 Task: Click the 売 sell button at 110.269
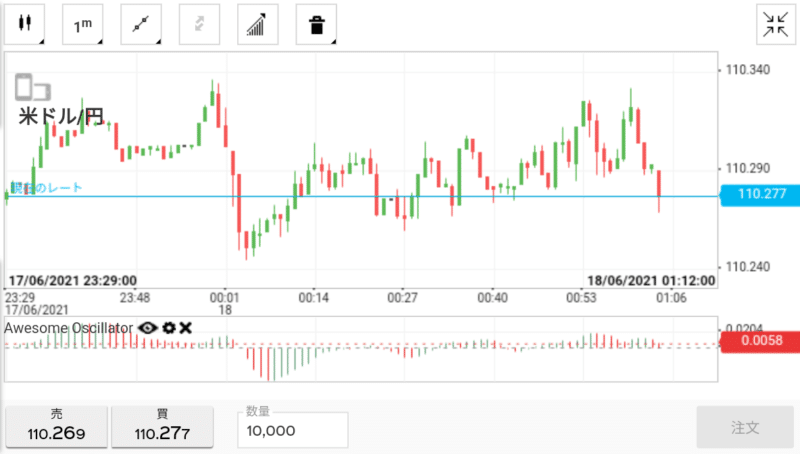(57, 426)
